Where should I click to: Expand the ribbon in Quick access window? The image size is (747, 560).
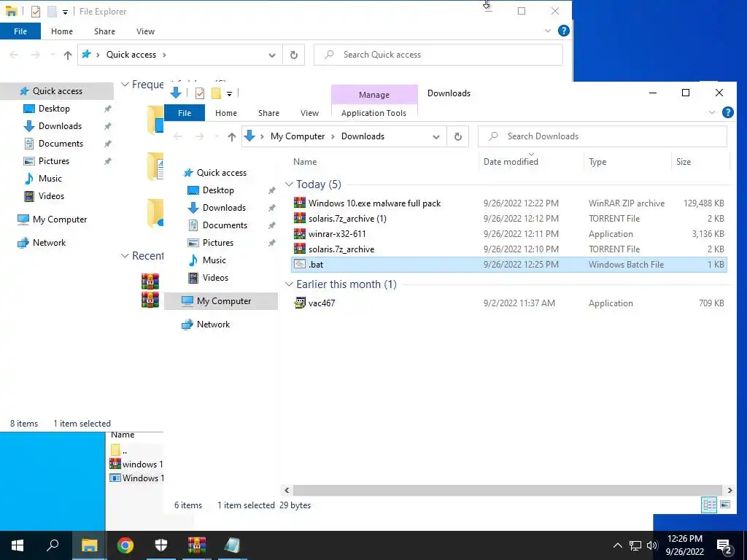click(x=548, y=31)
